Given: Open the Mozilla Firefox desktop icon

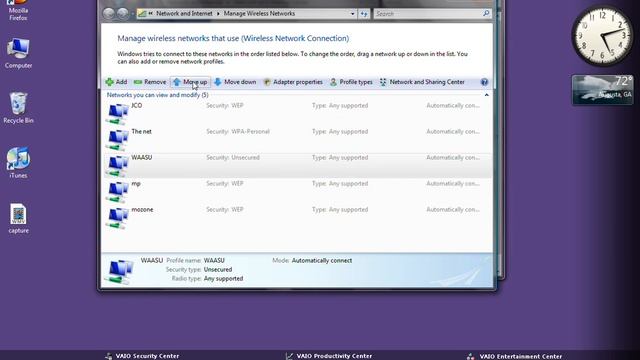Looking at the screenshot, I should click(x=18, y=10).
